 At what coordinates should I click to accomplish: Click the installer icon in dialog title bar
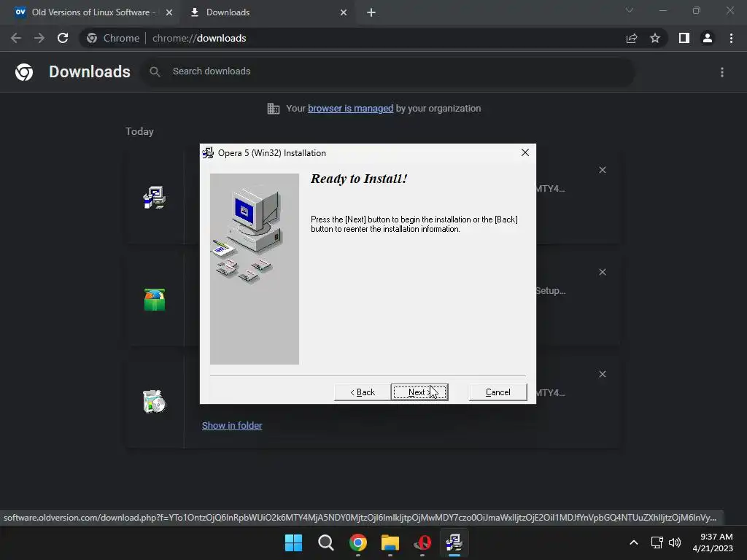click(208, 153)
